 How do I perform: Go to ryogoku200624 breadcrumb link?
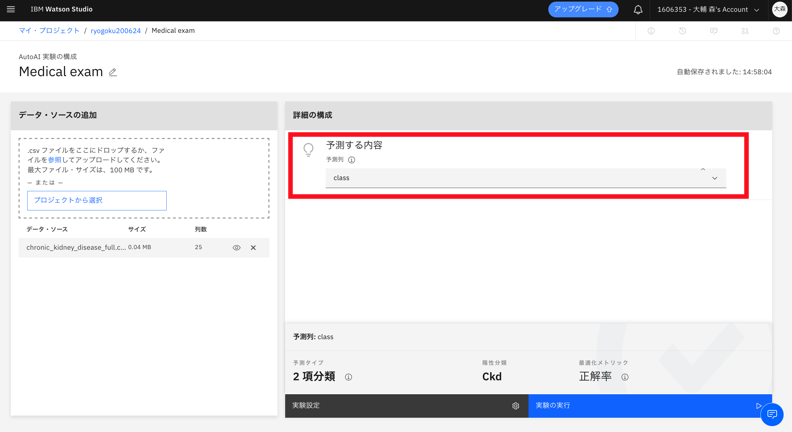[x=116, y=31]
